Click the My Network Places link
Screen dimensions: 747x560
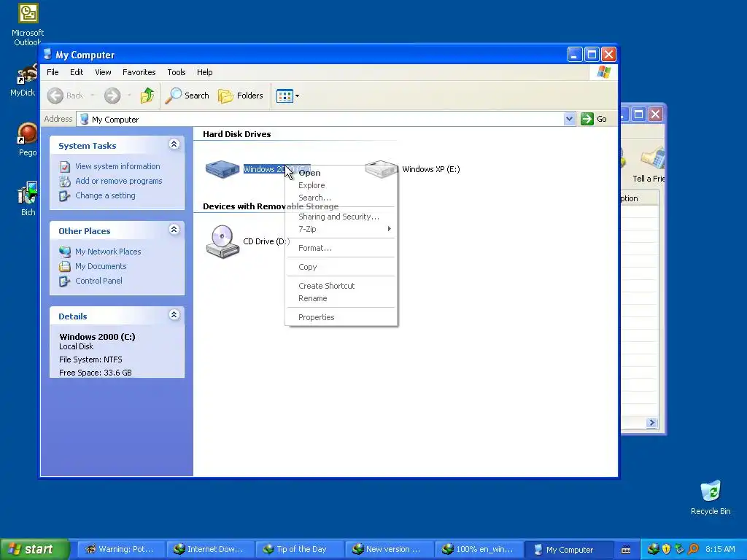(108, 252)
